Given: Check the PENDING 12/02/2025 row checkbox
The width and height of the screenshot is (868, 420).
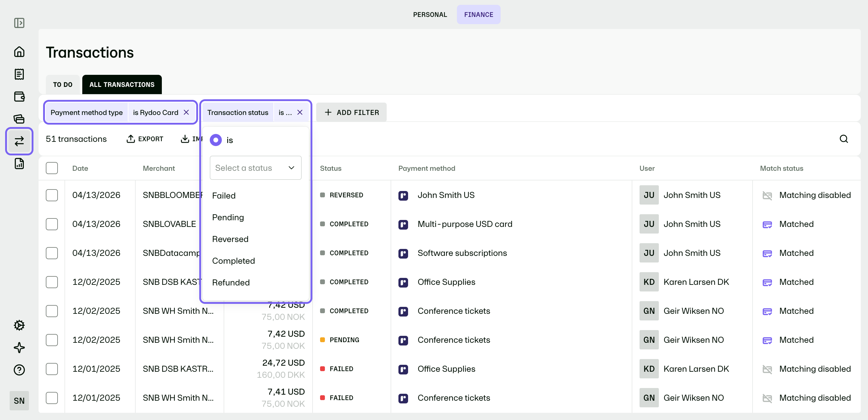Looking at the screenshot, I should point(52,340).
